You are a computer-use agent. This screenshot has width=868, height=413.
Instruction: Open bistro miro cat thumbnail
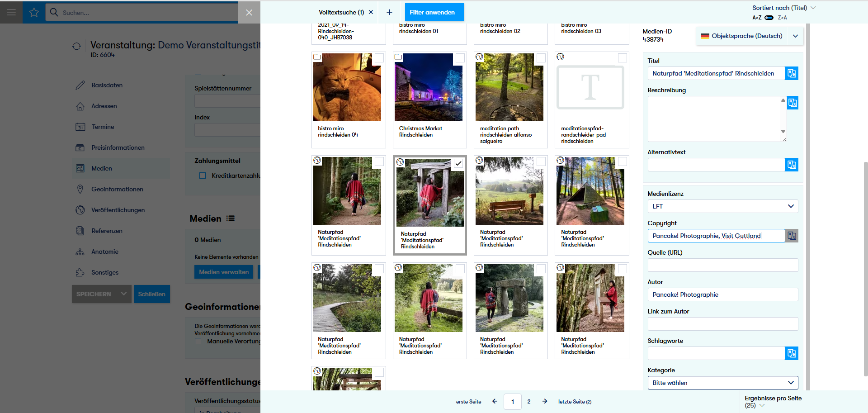[x=347, y=87]
